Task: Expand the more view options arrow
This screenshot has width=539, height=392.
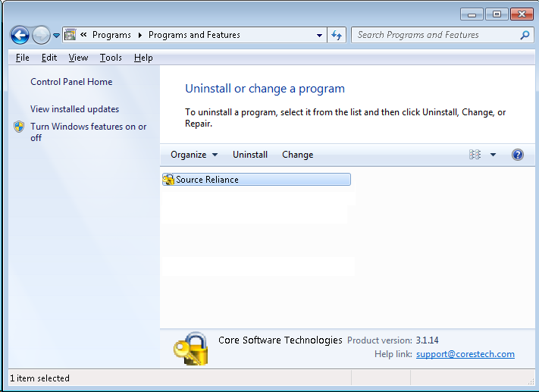Action: [x=493, y=155]
